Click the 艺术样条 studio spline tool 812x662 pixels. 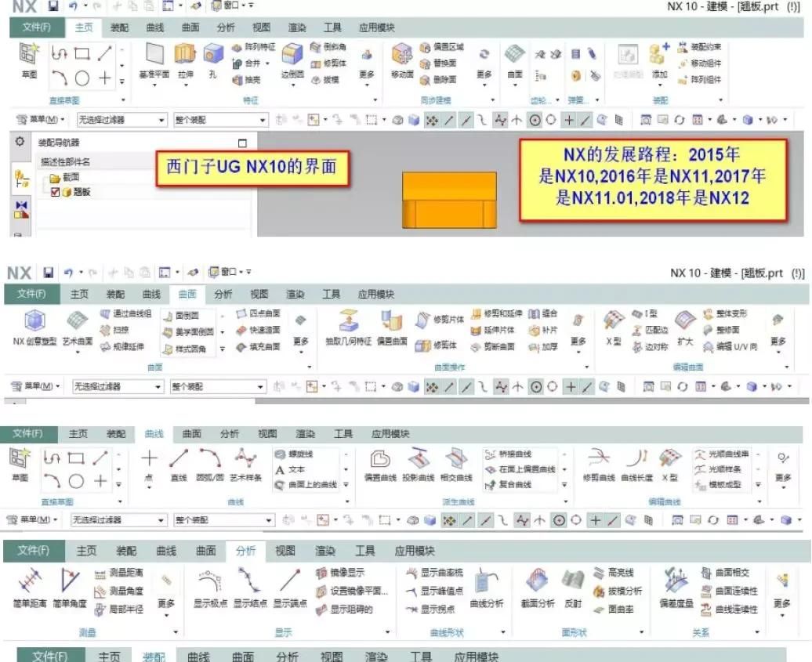(x=246, y=464)
